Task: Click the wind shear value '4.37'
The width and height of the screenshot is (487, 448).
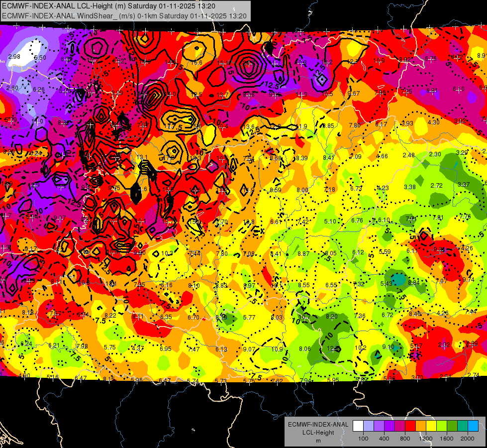Action: (138, 348)
